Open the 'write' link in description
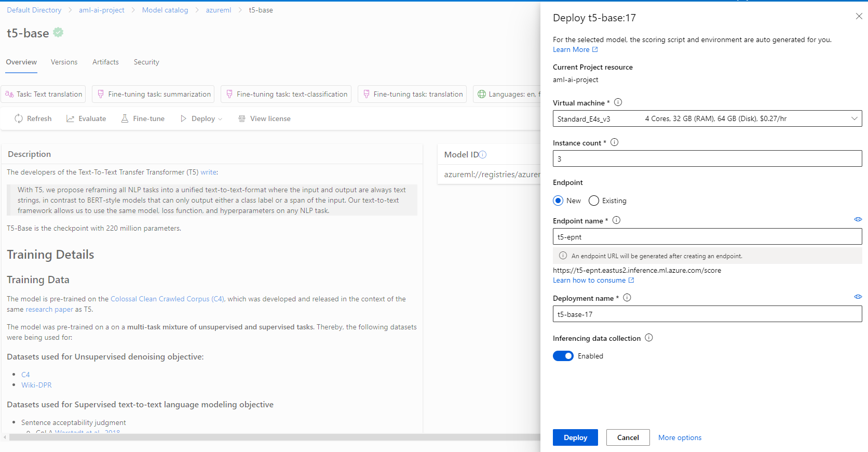The height and width of the screenshot is (452, 868). [x=208, y=172]
